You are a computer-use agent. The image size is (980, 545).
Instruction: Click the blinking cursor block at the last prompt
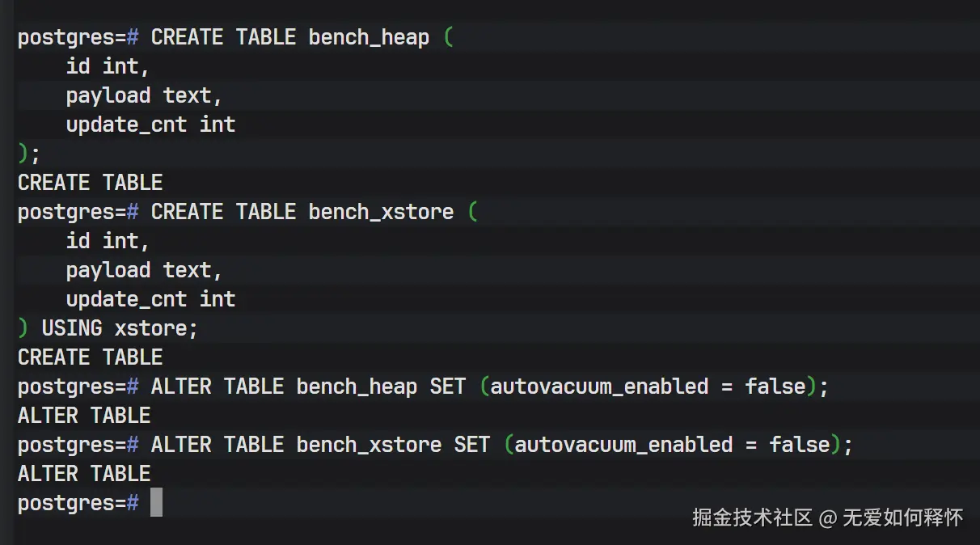156,502
